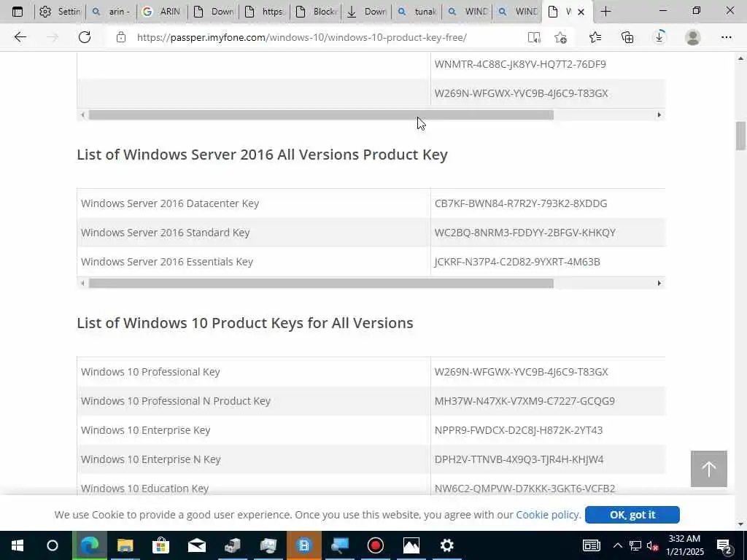Open the muted volume tray icon
The width and height of the screenshot is (747, 560).
pos(653,545)
